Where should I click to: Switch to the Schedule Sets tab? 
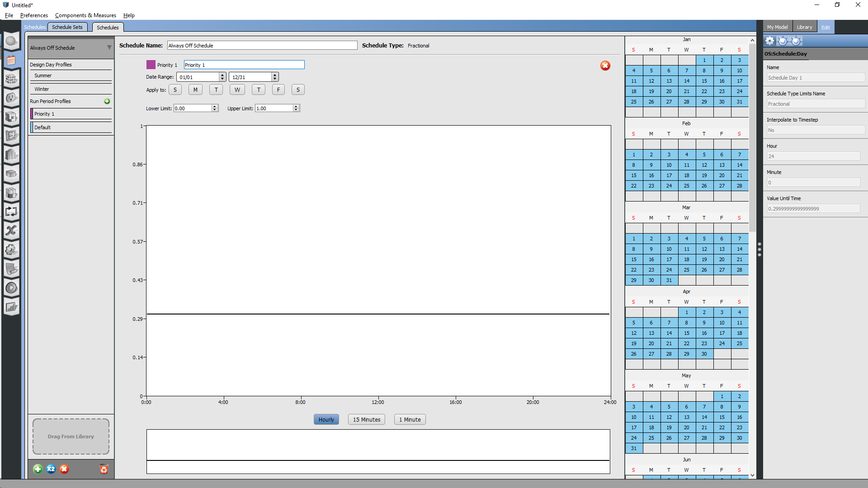67,27
